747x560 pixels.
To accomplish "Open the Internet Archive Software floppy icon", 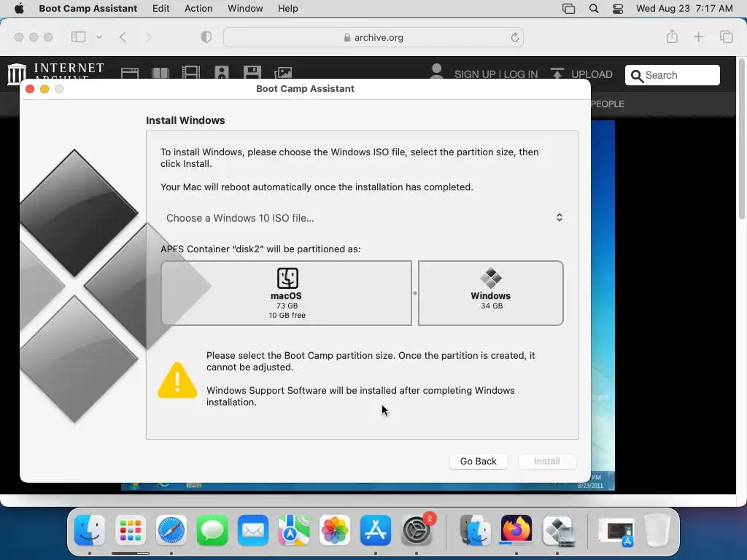I will [252, 72].
